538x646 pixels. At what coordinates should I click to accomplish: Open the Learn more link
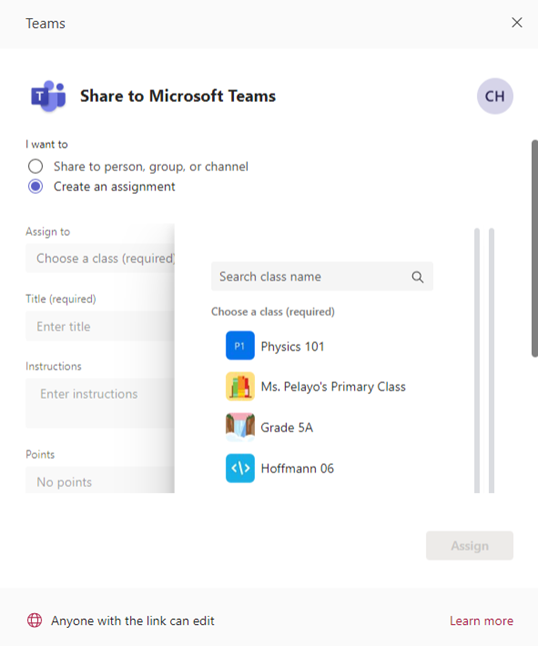481,621
